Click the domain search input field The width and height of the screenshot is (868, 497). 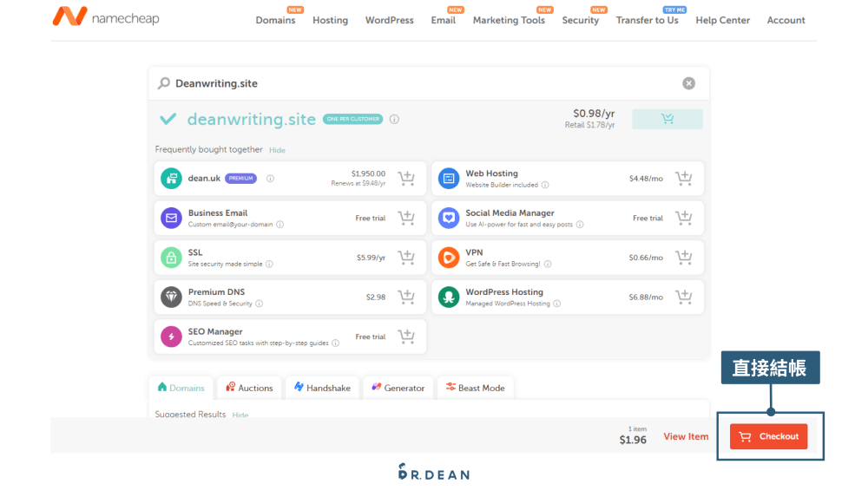pos(429,83)
